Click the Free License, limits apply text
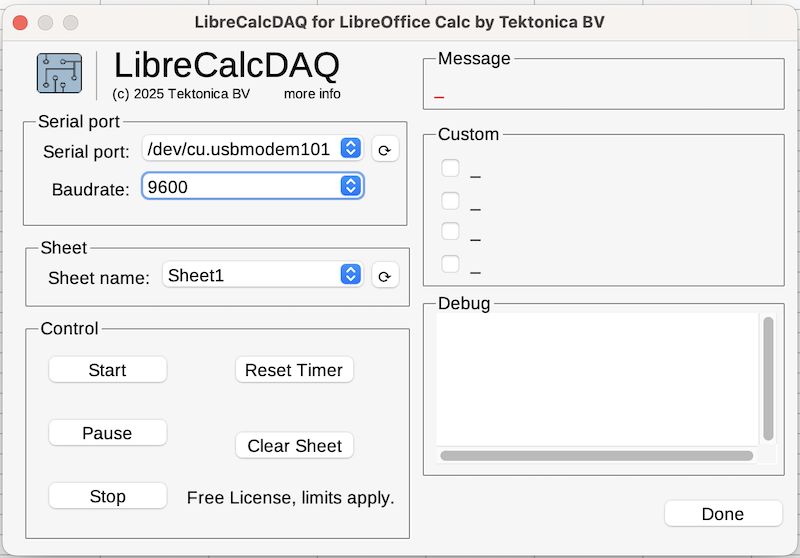 coord(290,497)
